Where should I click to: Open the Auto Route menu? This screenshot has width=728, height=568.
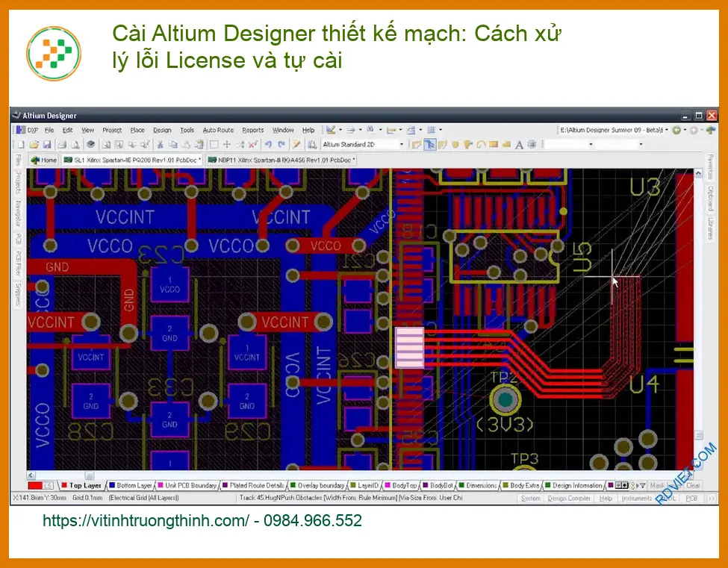(x=218, y=131)
